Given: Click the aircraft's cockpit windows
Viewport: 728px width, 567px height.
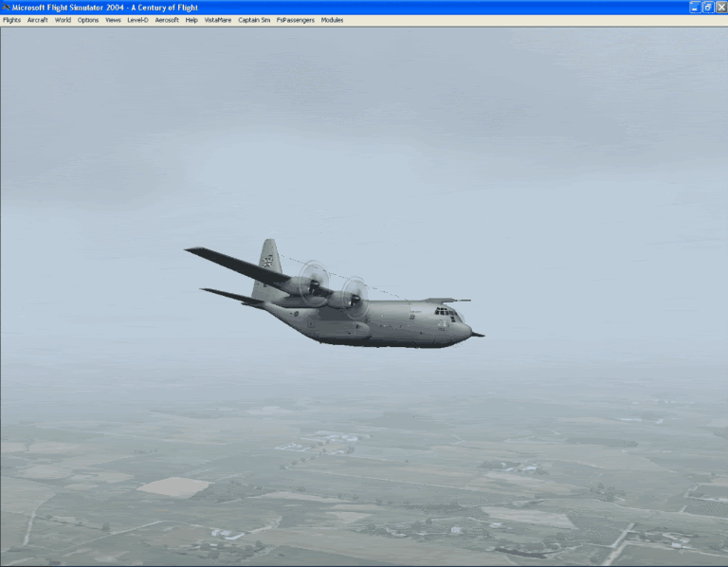Looking at the screenshot, I should [446, 311].
